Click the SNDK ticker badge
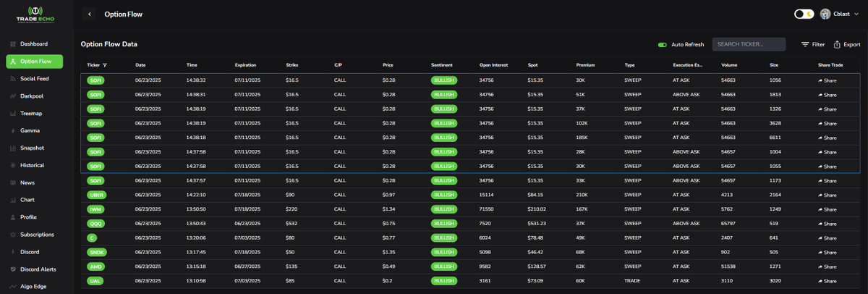868x294 pixels. (x=96, y=252)
